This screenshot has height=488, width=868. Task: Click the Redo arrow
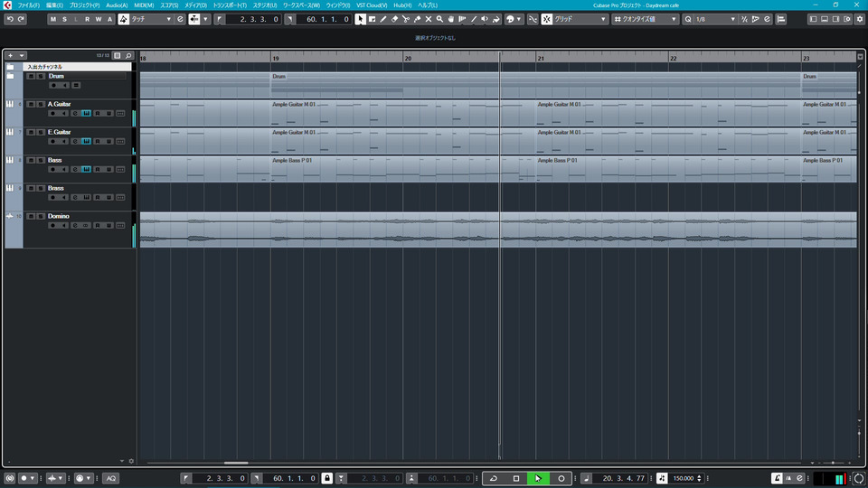click(x=21, y=19)
